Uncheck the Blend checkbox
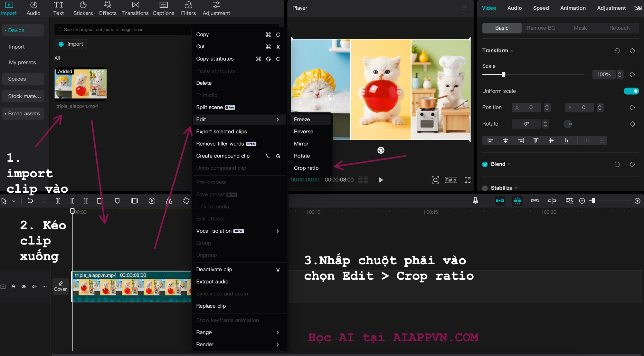This screenshot has width=644, height=356. point(485,164)
